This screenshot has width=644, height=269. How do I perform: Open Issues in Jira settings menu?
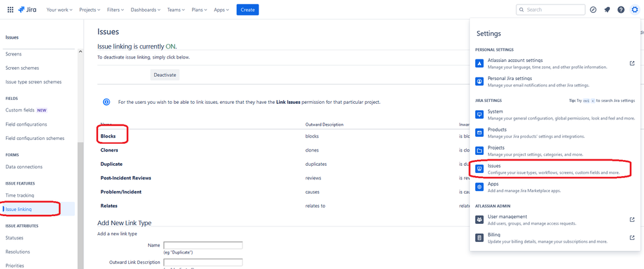554,169
